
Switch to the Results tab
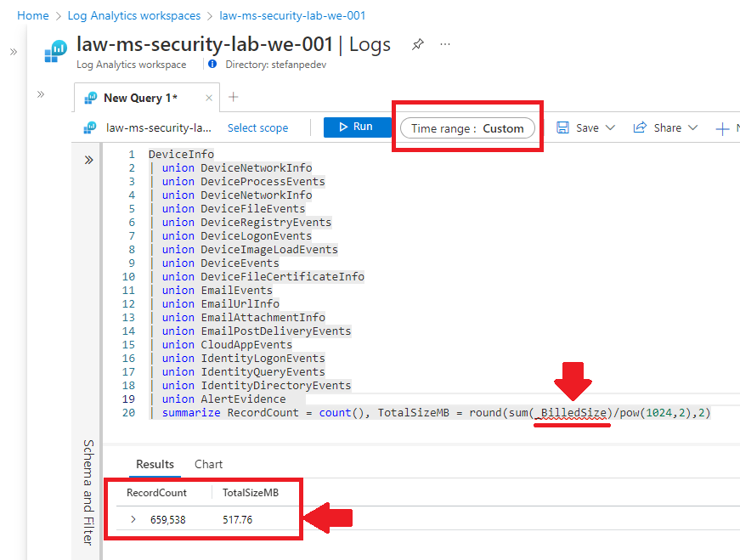pos(155,464)
